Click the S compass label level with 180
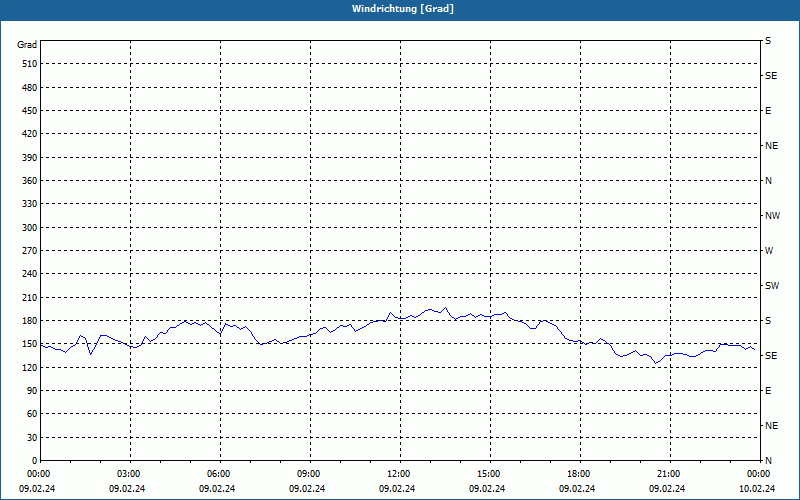Screen dimensions: 800x500 point(768,321)
